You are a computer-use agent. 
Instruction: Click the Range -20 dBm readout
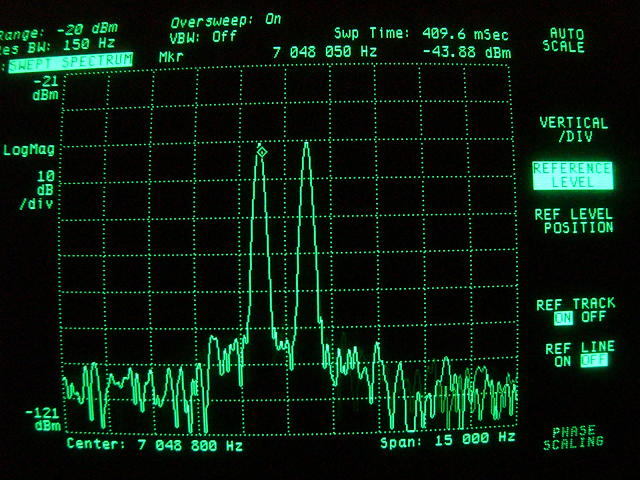click(x=42, y=29)
